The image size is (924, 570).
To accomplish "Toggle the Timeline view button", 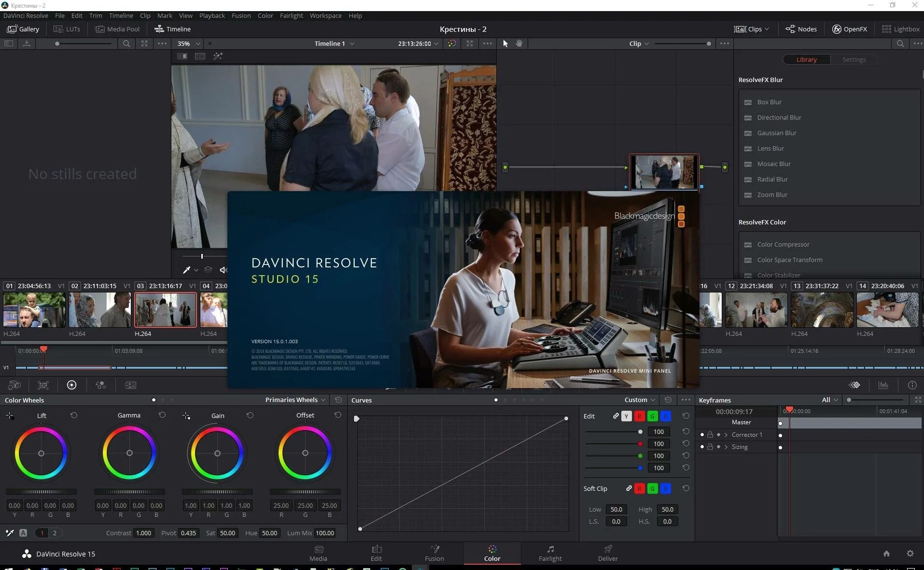I will (172, 29).
